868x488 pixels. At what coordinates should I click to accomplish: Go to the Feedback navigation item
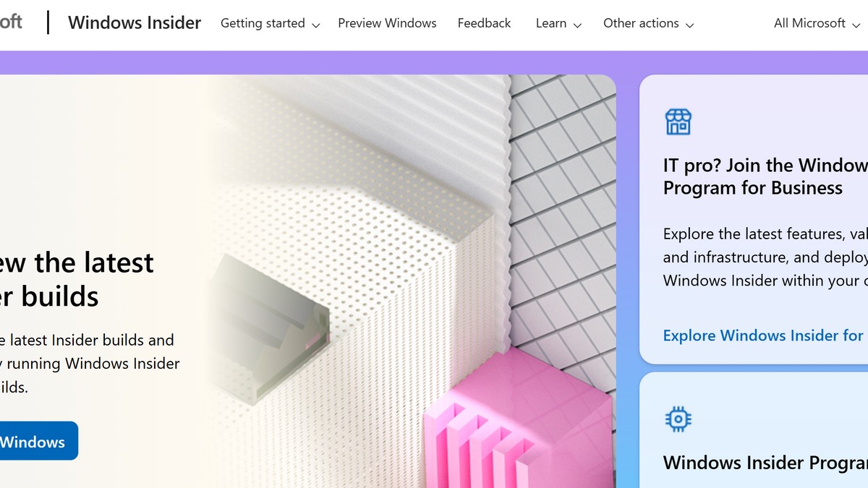click(x=484, y=23)
